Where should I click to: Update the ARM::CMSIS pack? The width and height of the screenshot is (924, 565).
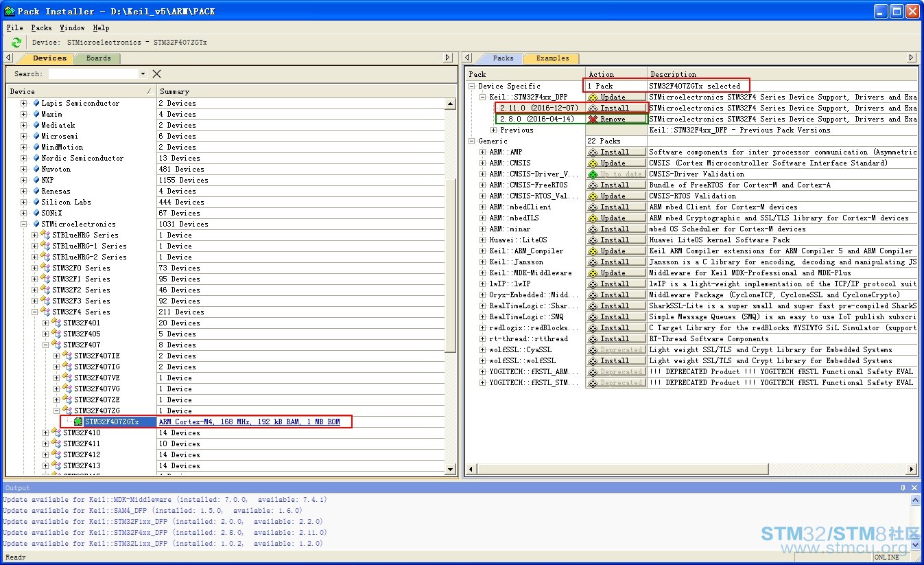616,163
